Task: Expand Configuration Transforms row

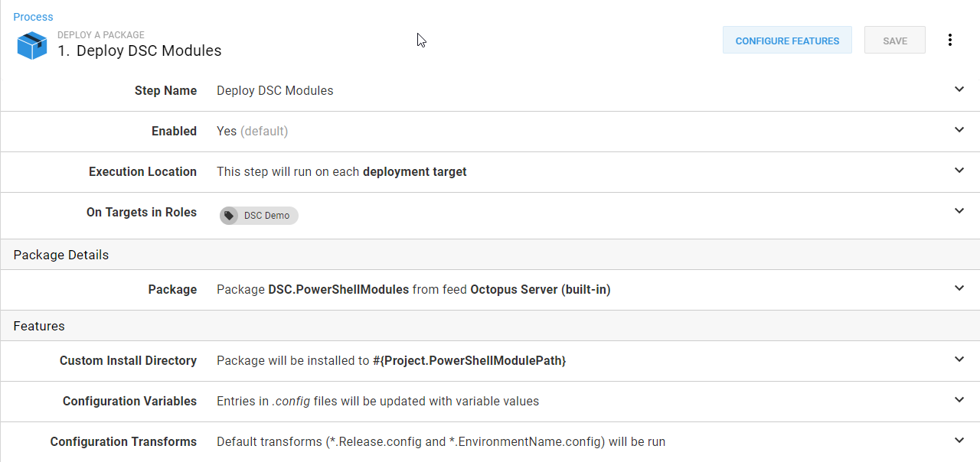Action: 959,441
